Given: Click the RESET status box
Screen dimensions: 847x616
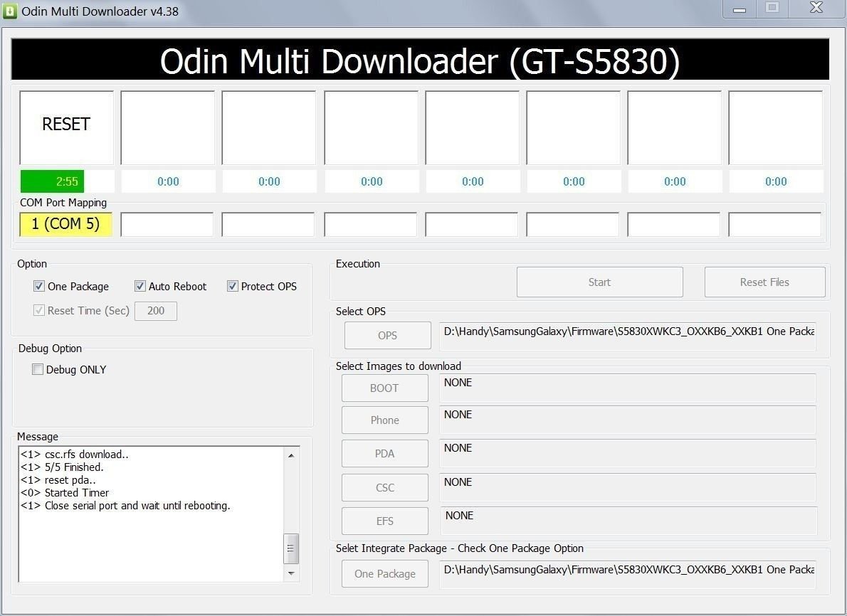Looking at the screenshot, I should coord(66,127).
